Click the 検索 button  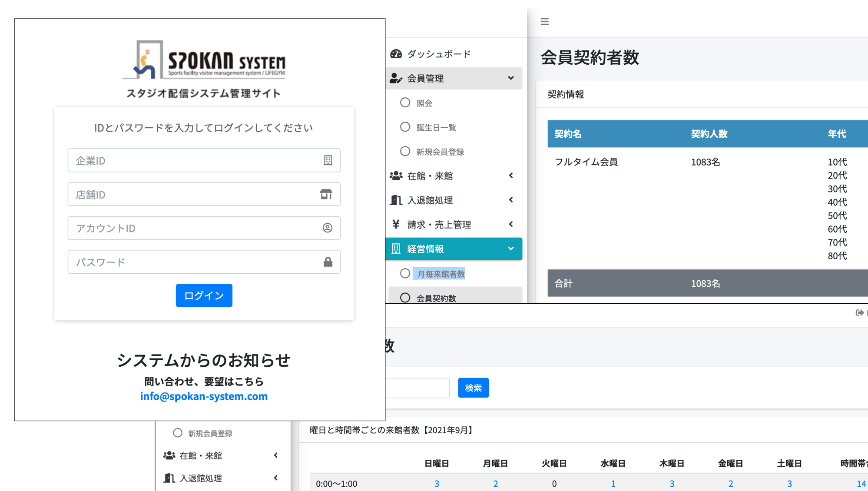click(x=474, y=388)
